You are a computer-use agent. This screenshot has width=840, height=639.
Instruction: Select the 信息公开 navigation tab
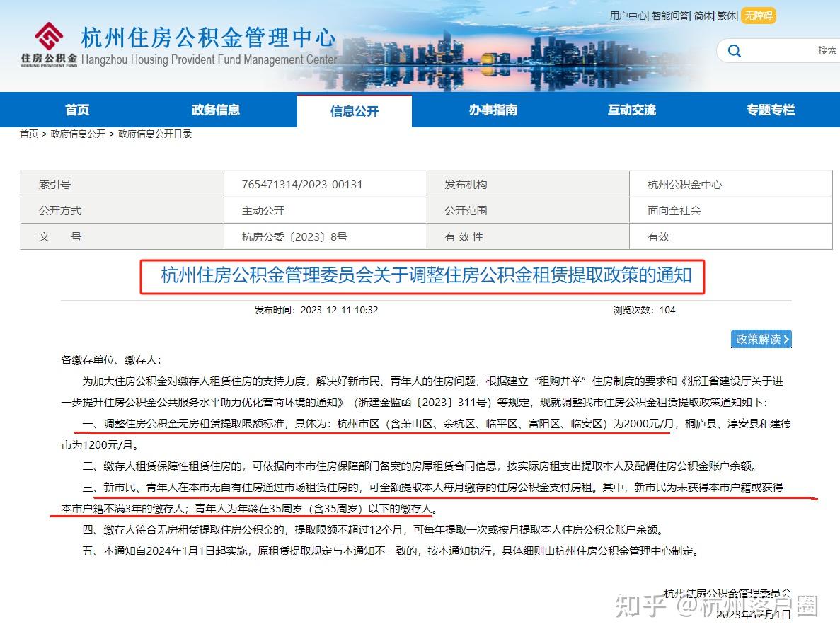click(354, 111)
